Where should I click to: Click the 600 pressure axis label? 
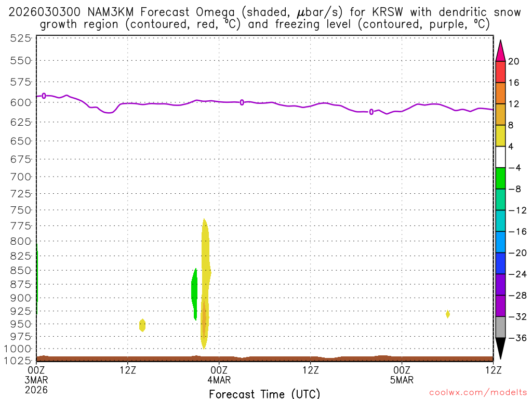20,102
